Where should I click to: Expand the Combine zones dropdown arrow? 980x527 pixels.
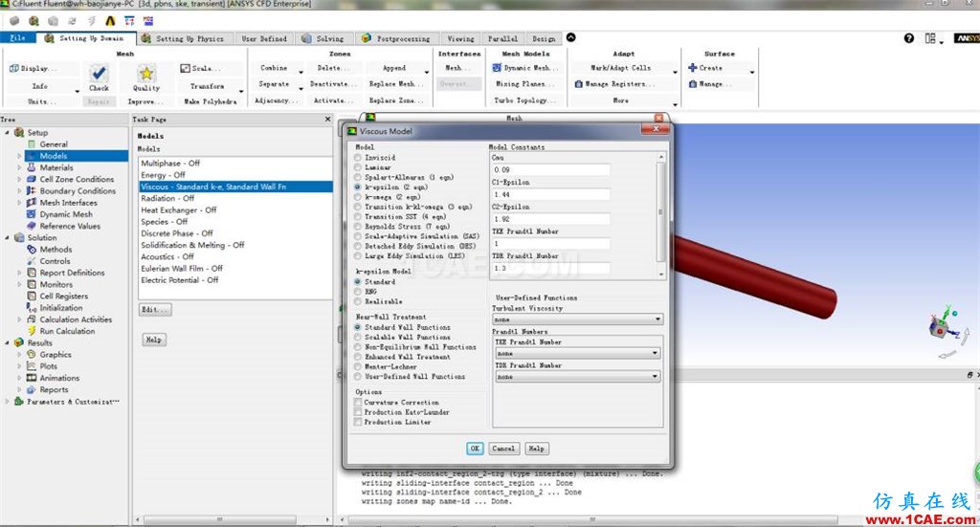301,72
